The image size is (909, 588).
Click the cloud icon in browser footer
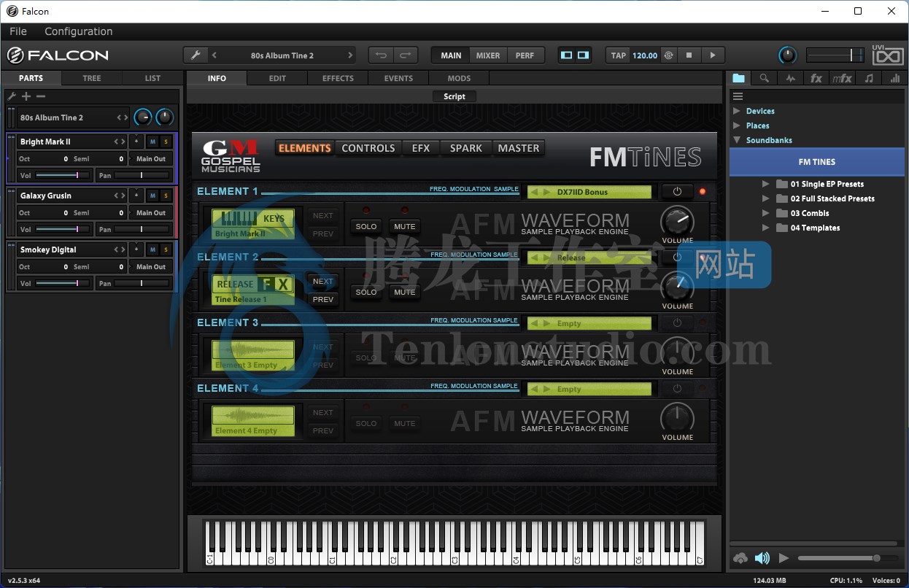pyautogui.click(x=740, y=558)
